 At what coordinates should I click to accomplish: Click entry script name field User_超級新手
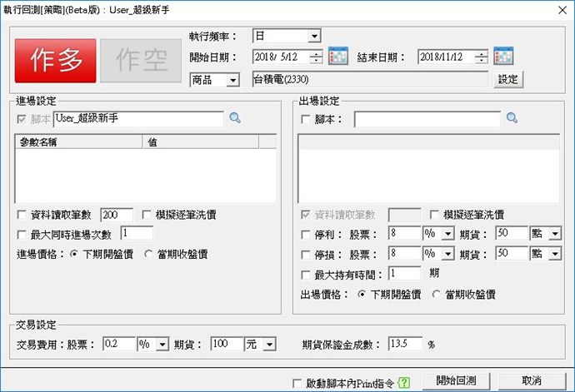tap(138, 119)
